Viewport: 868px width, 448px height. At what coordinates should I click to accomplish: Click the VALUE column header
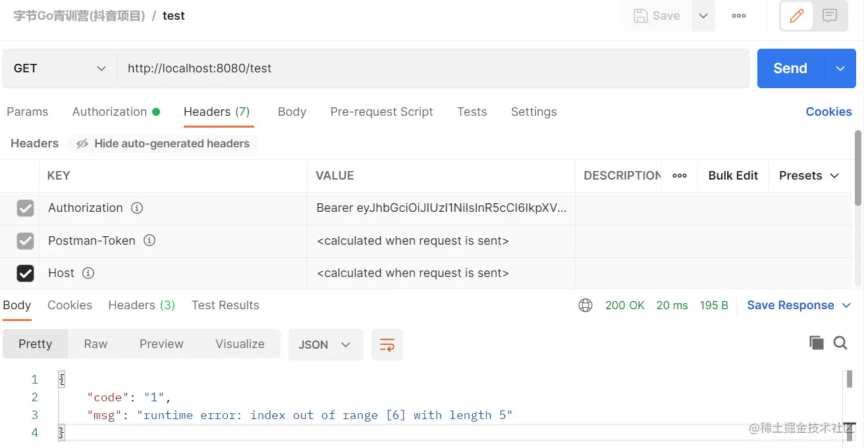point(335,176)
